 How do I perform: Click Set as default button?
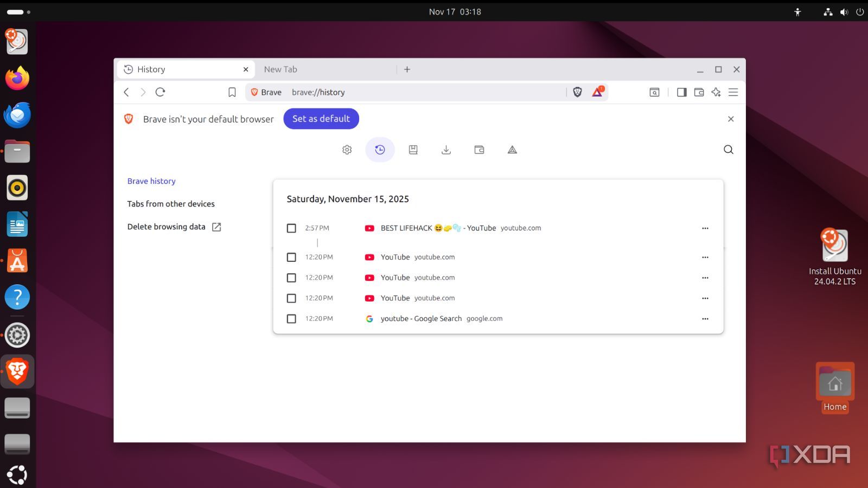point(321,119)
